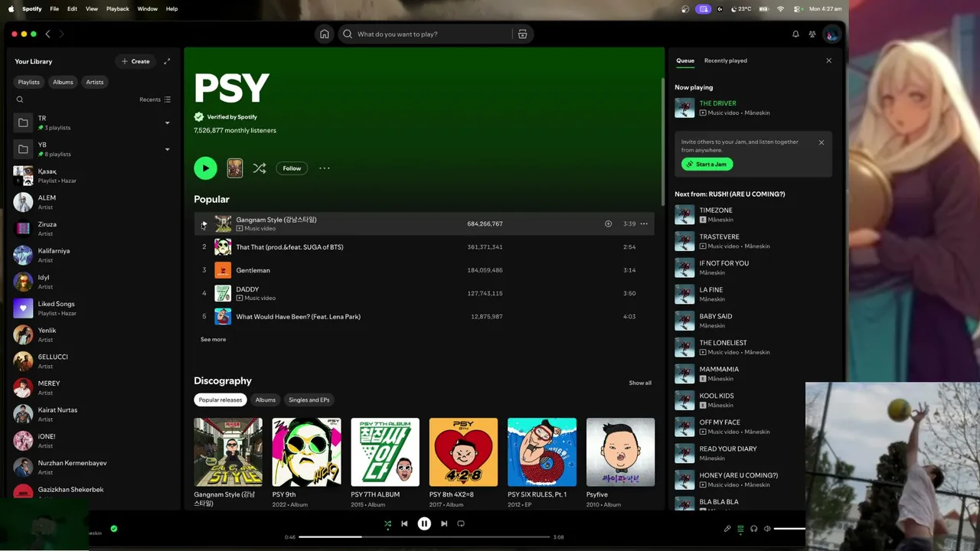Open the lyrics microphone icon in the player bar

[x=727, y=529]
